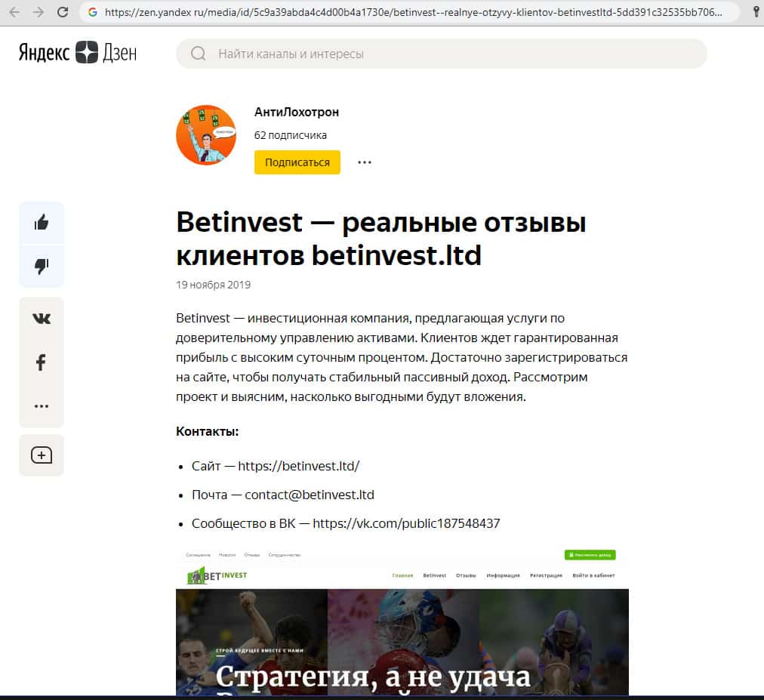764x700 pixels.
Task: Open the АнтиЛохотрон channel name link
Action: [296, 112]
